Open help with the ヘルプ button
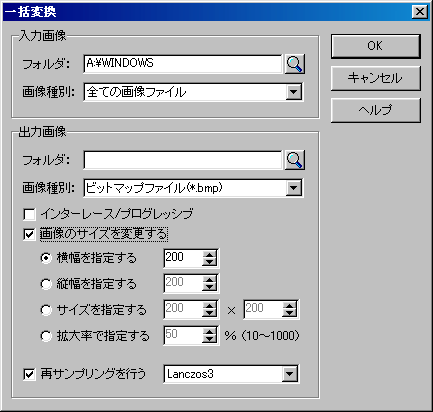The height and width of the screenshot is (412, 433). [376, 110]
